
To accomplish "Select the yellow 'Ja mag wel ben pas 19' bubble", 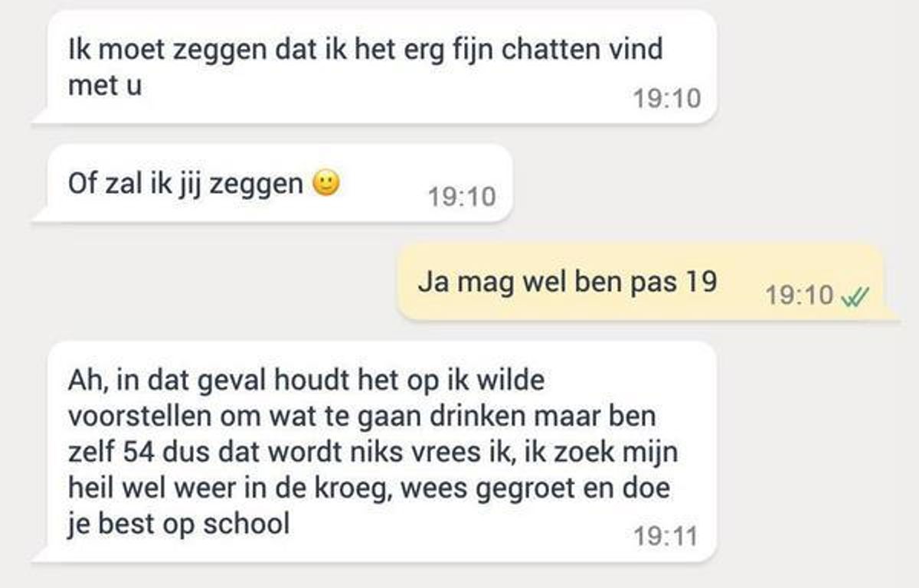I will (647, 283).
